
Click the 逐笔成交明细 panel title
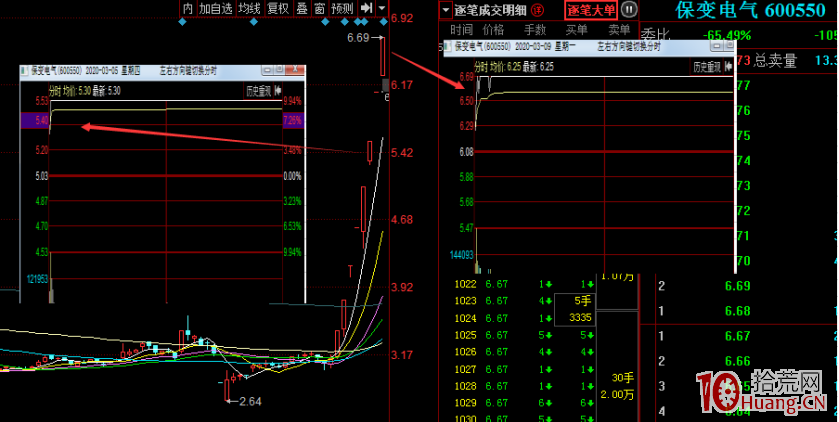pyautogui.click(x=491, y=10)
